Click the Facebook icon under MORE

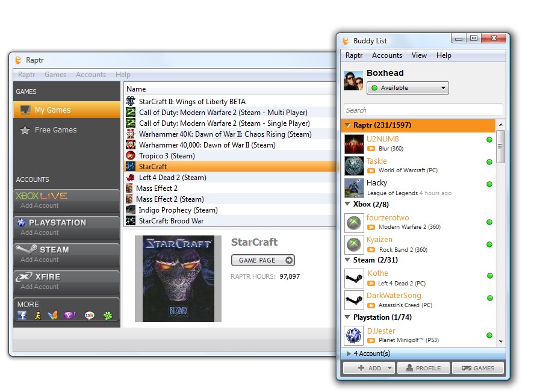(22, 316)
